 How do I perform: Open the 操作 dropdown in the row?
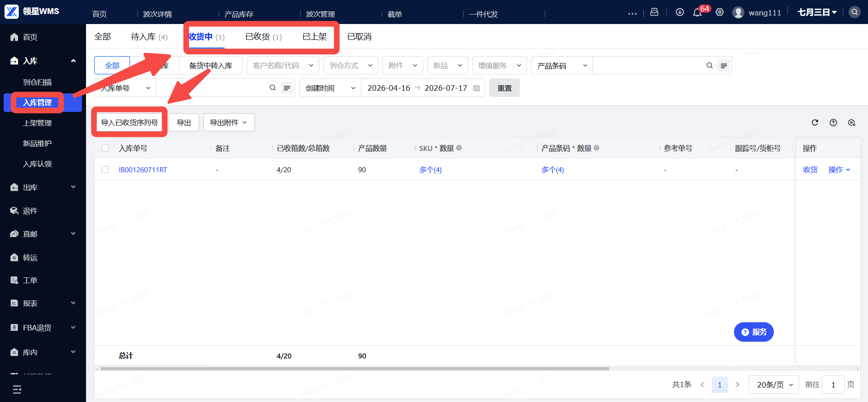pos(839,170)
